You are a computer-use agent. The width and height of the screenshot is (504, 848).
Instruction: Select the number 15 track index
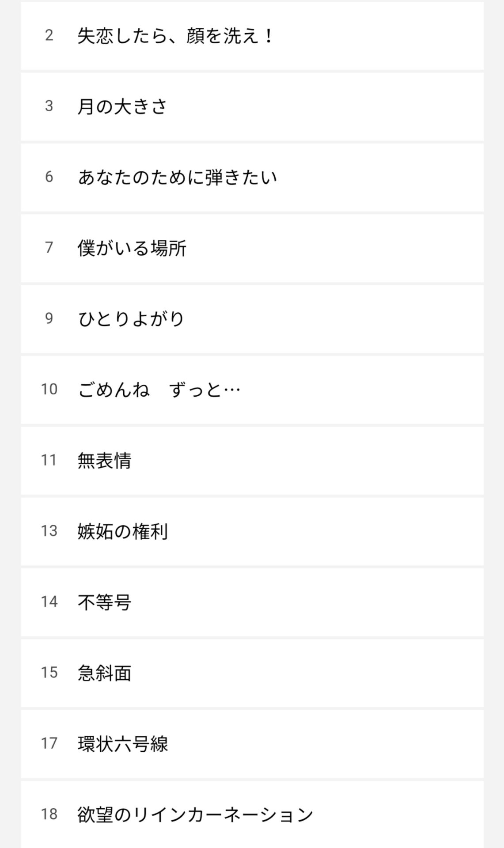[x=49, y=673]
